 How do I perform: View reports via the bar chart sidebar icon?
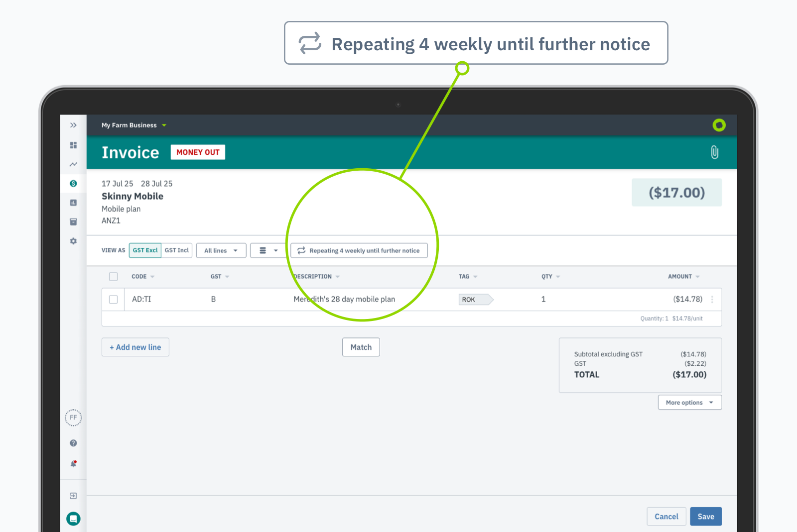pyautogui.click(x=73, y=203)
